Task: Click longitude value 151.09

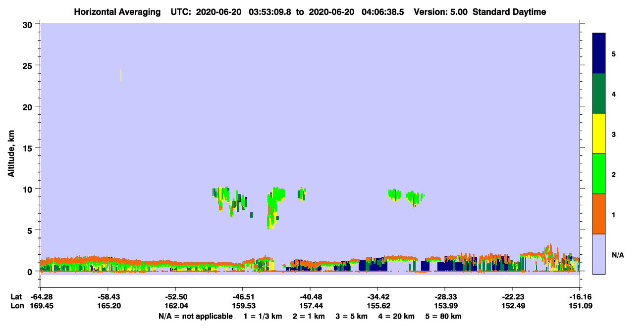Action: [580, 306]
